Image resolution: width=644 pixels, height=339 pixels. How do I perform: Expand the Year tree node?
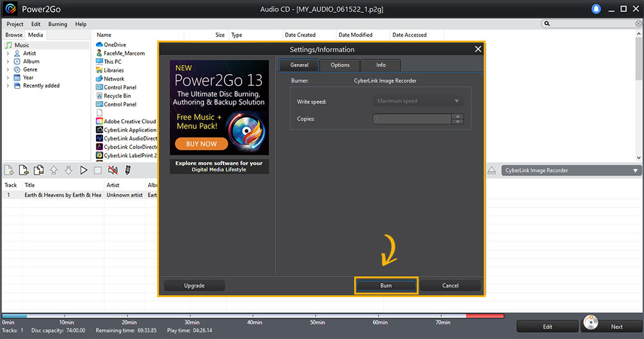(7, 78)
